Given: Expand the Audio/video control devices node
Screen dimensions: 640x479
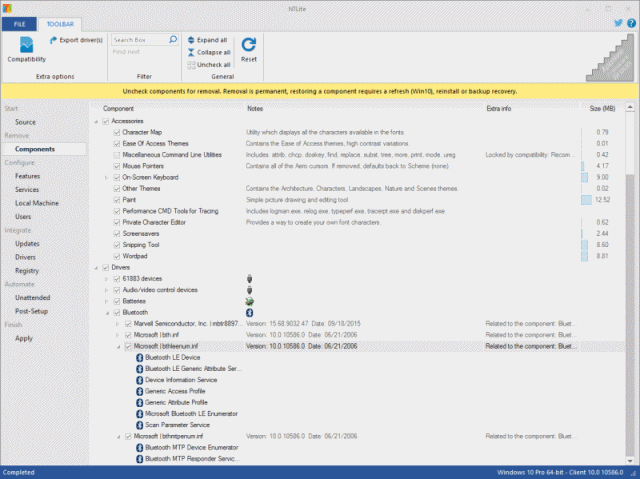Looking at the screenshot, I should pyautogui.click(x=106, y=290).
